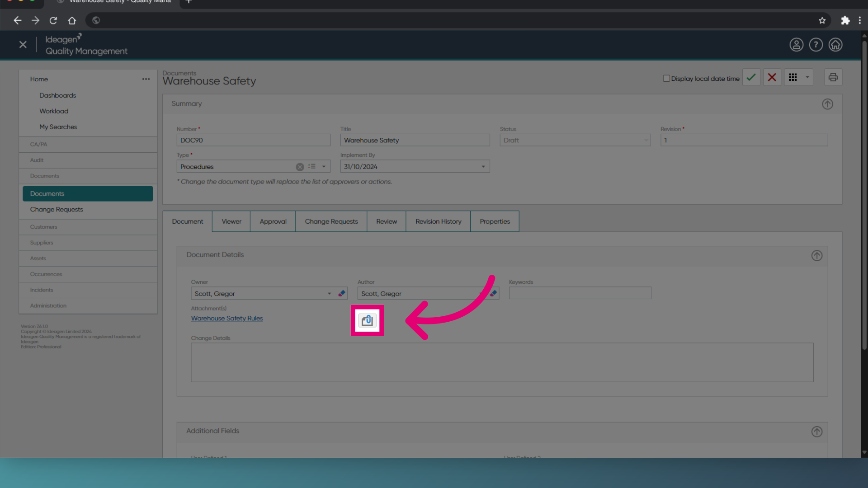Image resolution: width=868 pixels, height=488 pixels.
Task: Enable Display local date time checkbox
Action: pyautogui.click(x=666, y=78)
